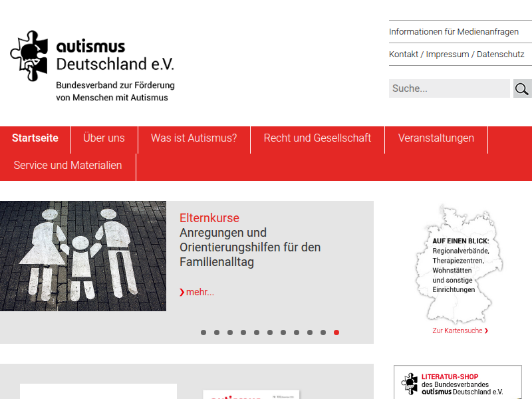Screen dimensions: 532x399
Task: Open Informationen für Medienanfragen link
Action: pyautogui.click(x=454, y=32)
